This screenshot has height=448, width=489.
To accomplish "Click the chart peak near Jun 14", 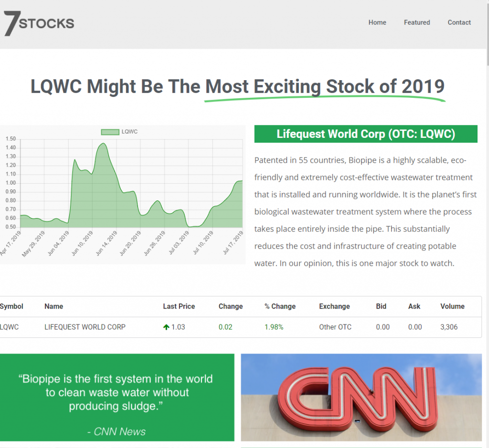I will click(102, 144).
